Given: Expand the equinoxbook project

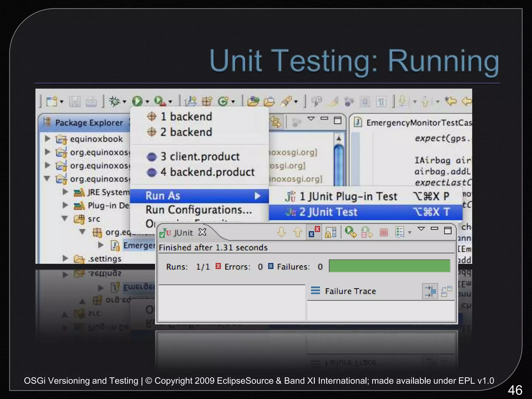Looking at the screenshot, I should click(x=48, y=138).
